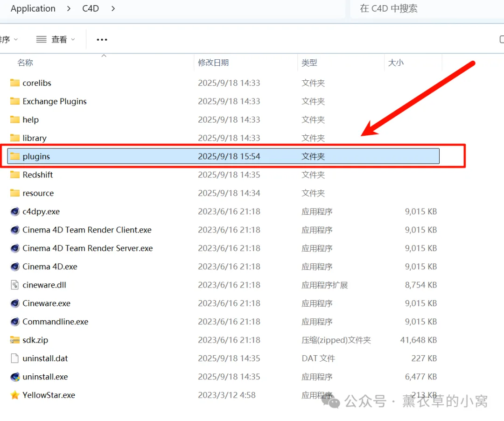Select the c4dpy.exe file name
The height and width of the screenshot is (421, 504).
(x=41, y=211)
